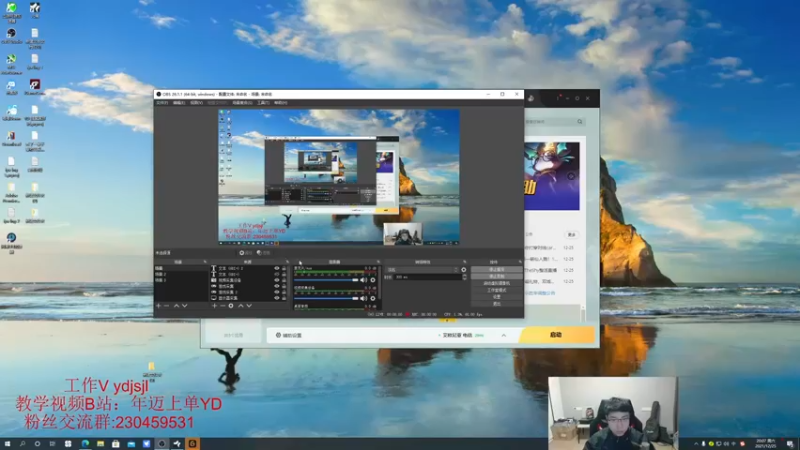
Task: Click the game character banner thumbnail in the launcher
Action: click(552, 176)
